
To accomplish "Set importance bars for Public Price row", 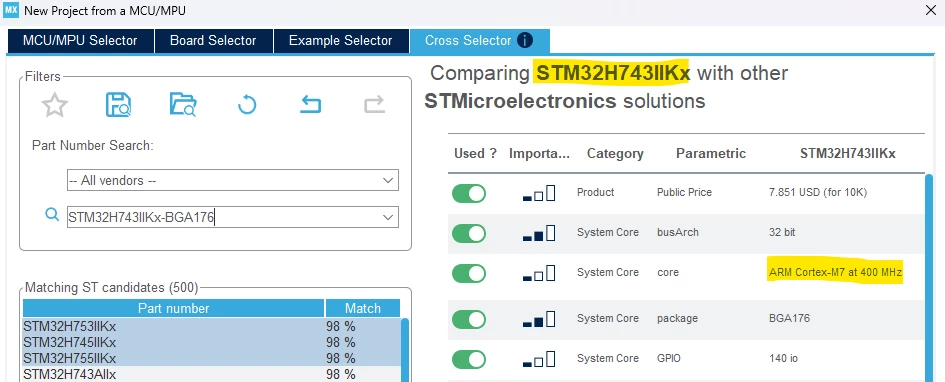I will (539, 193).
